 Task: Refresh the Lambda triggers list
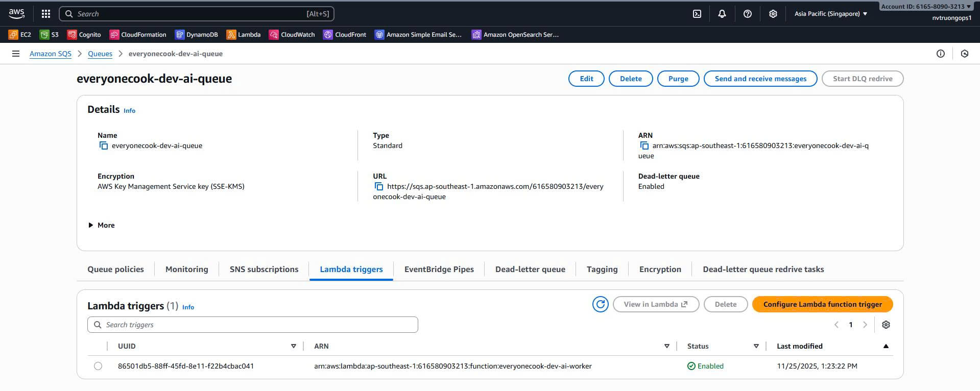click(601, 304)
